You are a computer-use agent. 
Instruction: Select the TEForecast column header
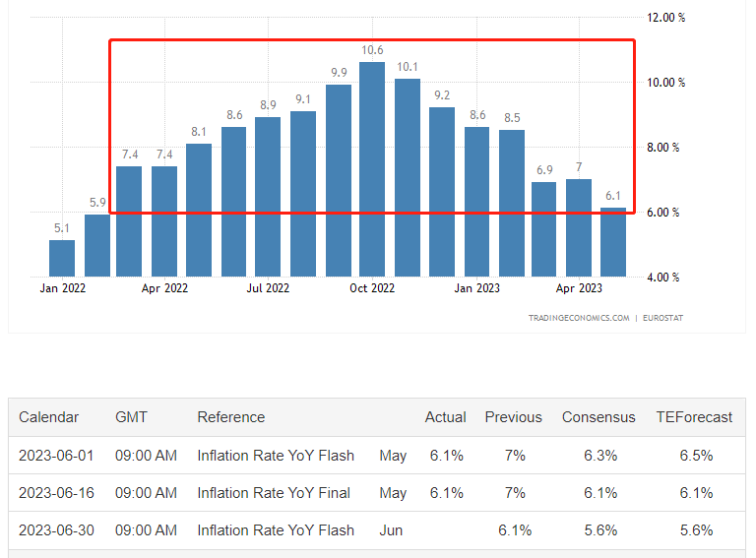tap(694, 417)
